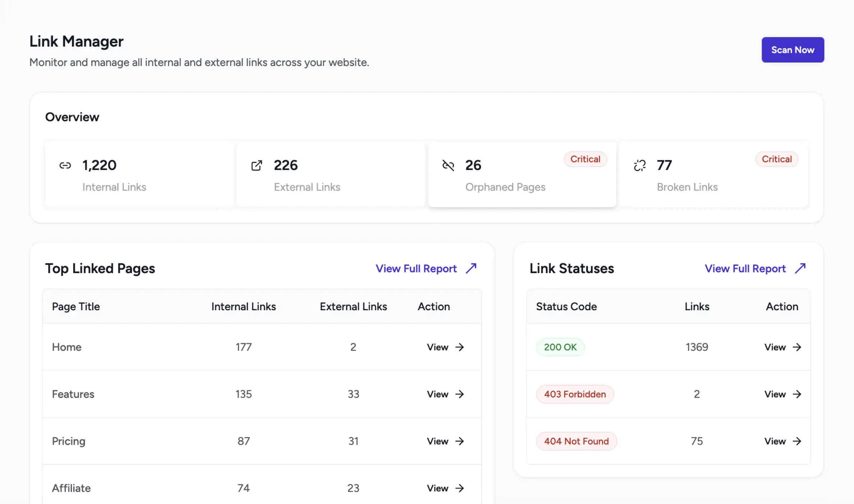View the Affiliate page links
Image resolution: width=854 pixels, height=504 pixels.
coord(445,489)
